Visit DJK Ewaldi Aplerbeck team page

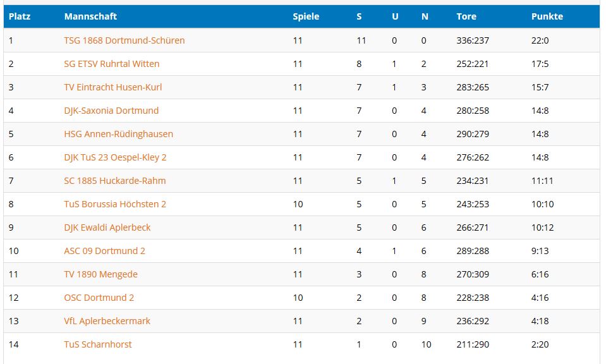[x=107, y=227]
